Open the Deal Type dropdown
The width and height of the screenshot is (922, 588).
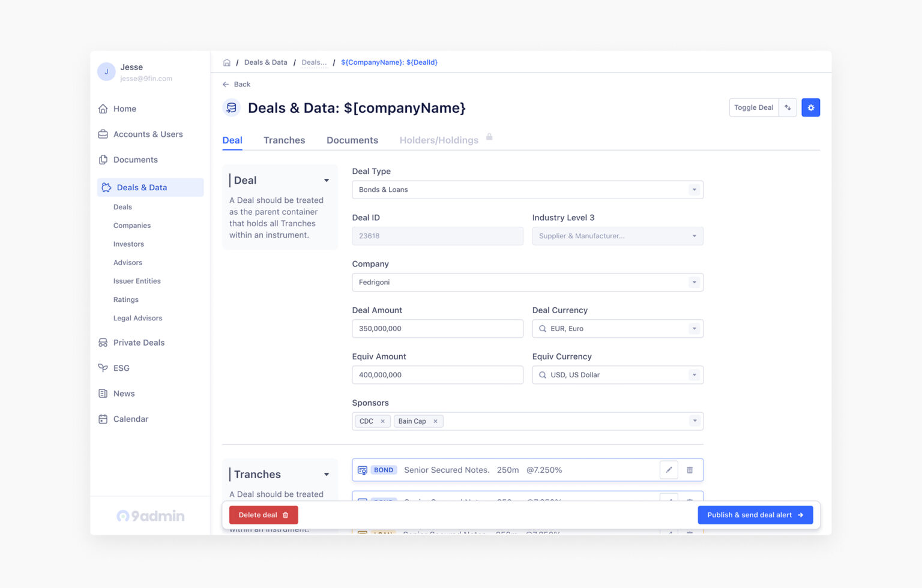pyautogui.click(x=528, y=190)
